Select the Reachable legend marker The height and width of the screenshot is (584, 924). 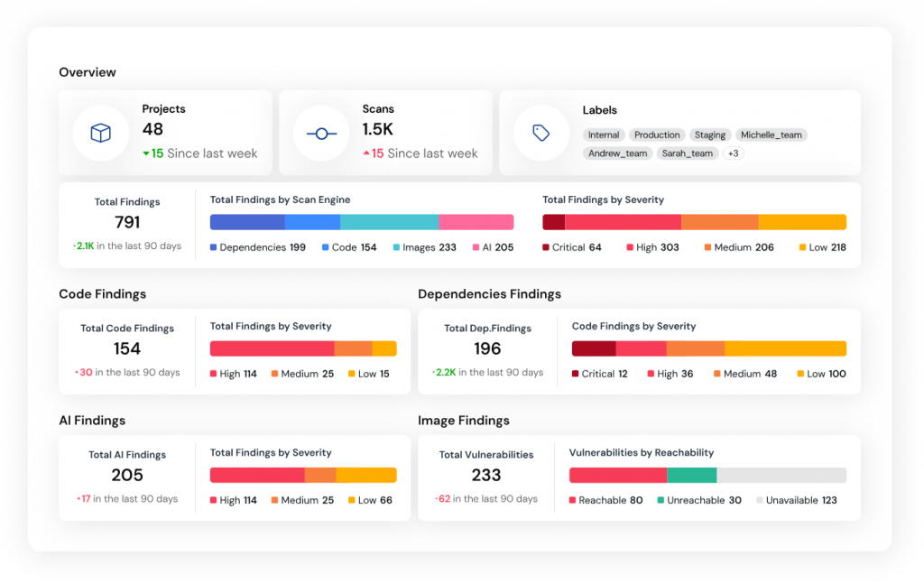(572, 499)
